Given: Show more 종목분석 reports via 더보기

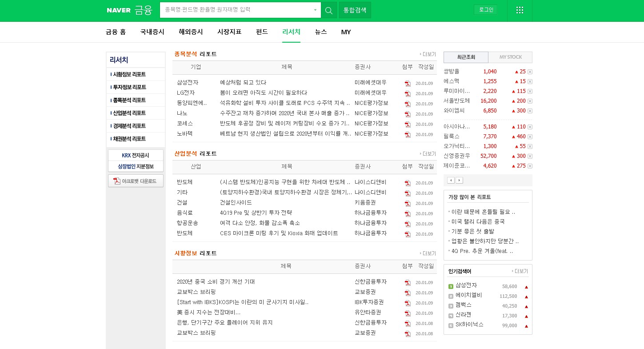Looking at the screenshot, I should 428,54.
